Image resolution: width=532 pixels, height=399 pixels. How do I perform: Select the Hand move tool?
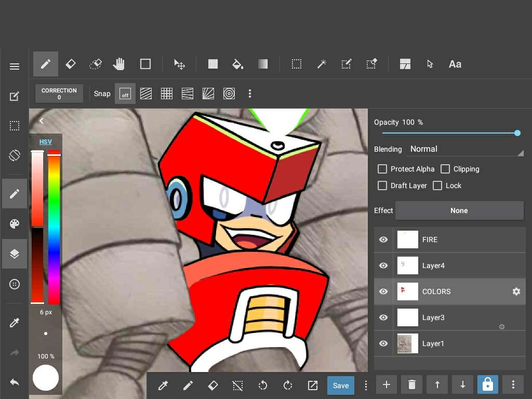119,64
